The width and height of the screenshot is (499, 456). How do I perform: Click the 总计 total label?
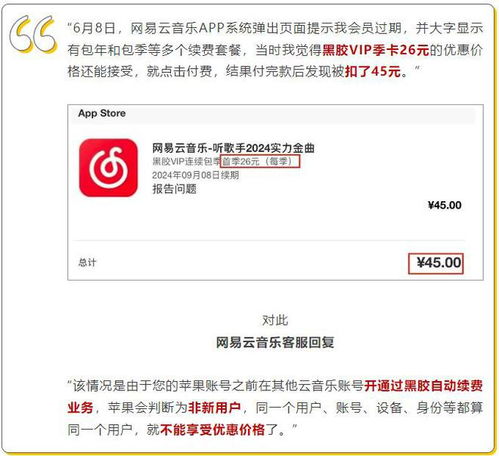[x=87, y=263]
